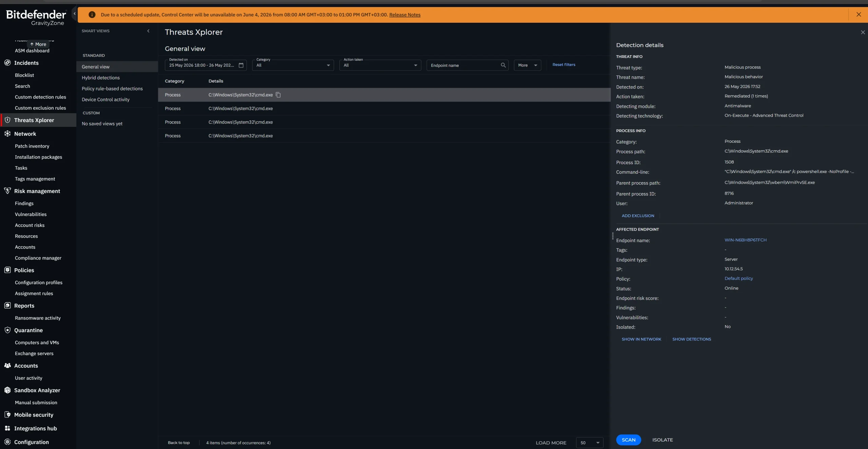Screen dimensions: 868x449
Task: Open Blocklist in the sidebar
Action: click(x=24, y=75)
